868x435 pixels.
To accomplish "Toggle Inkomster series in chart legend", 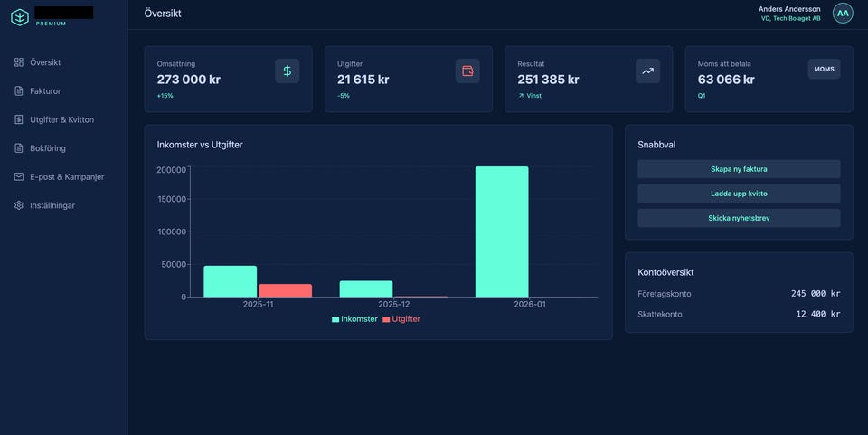I will (354, 319).
